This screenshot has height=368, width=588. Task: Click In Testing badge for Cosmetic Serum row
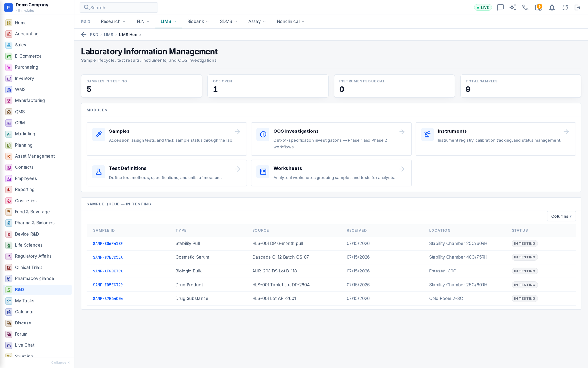(525, 257)
